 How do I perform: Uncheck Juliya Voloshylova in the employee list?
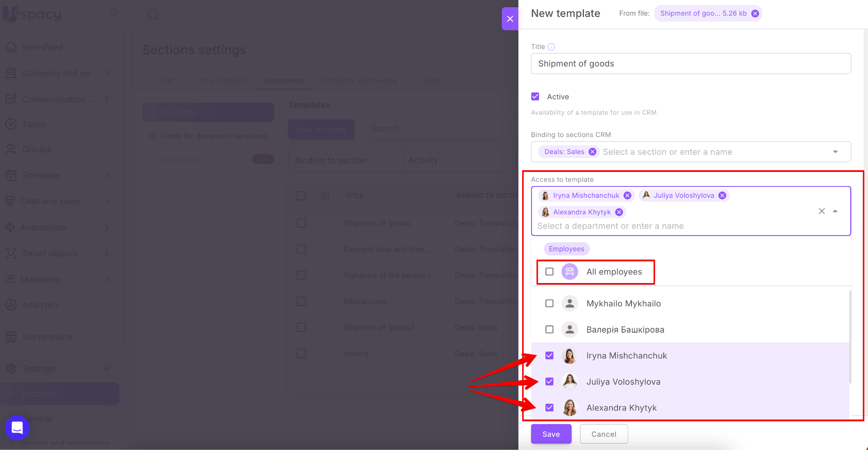[549, 382]
